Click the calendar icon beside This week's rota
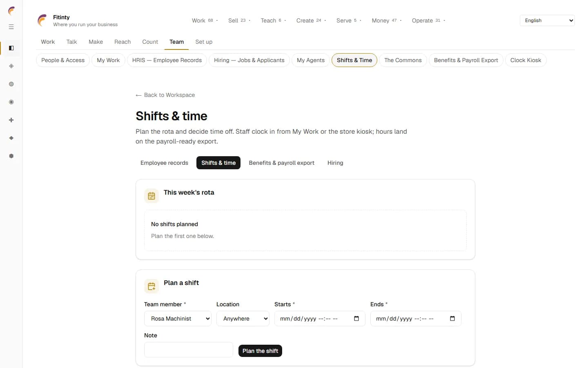 (151, 196)
